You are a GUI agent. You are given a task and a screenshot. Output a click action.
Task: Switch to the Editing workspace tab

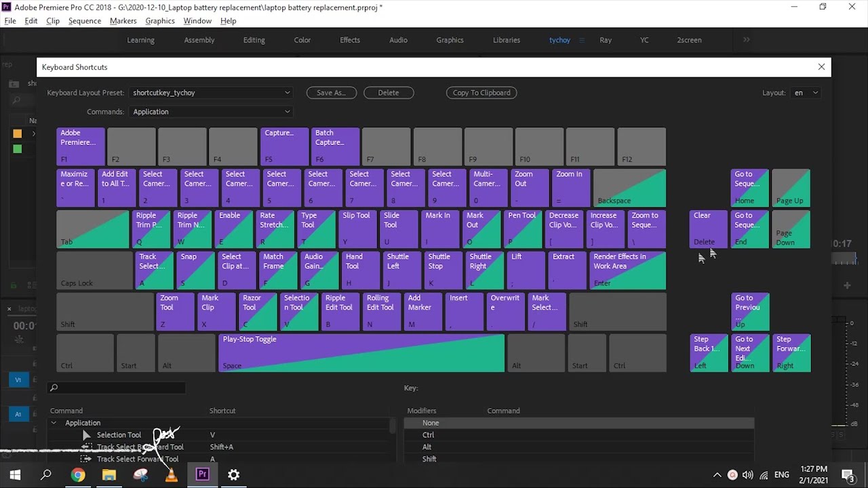pyautogui.click(x=254, y=40)
